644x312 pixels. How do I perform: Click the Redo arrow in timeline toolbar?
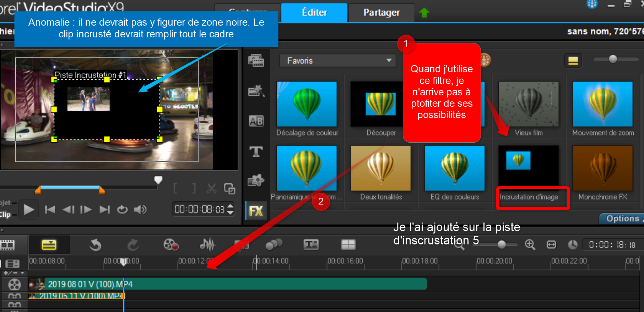coord(133,245)
